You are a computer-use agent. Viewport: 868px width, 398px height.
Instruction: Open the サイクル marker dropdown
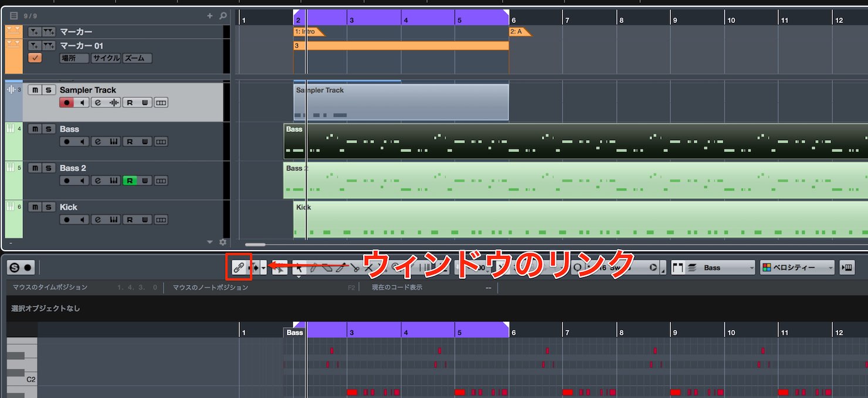pyautogui.click(x=106, y=58)
